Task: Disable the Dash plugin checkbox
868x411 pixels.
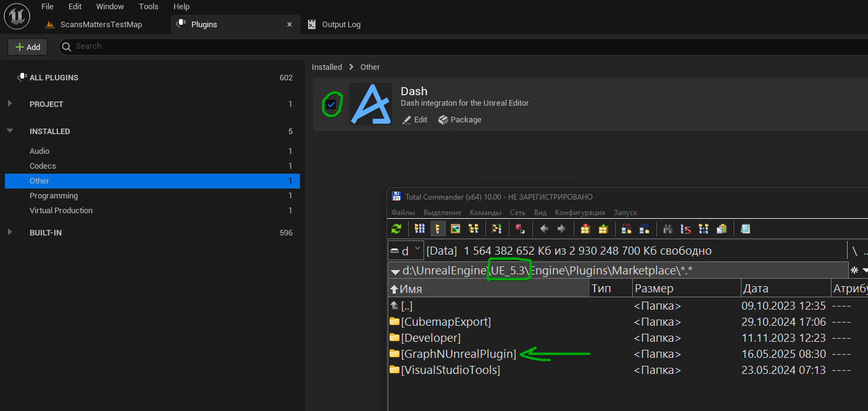Action: [x=331, y=104]
